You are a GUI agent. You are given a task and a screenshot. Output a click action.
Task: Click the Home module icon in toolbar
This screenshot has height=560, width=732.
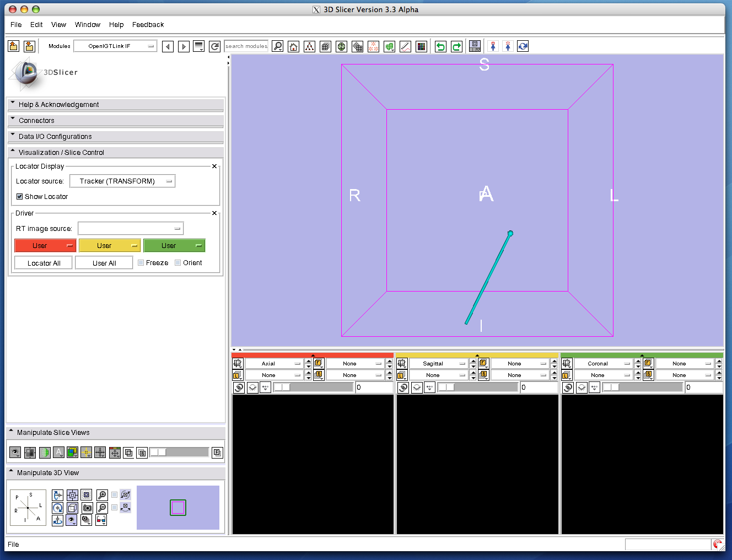tap(294, 47)
